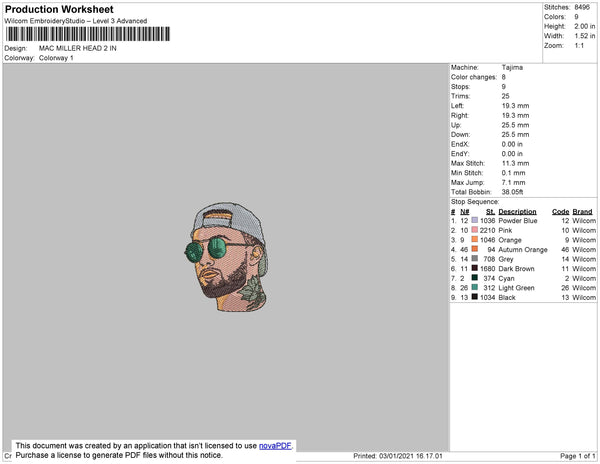Image resolution: width=600 pixels, height=464 pixels.
Task: Click the Zoom value 1:1
Action: click(x=579, y=46)
